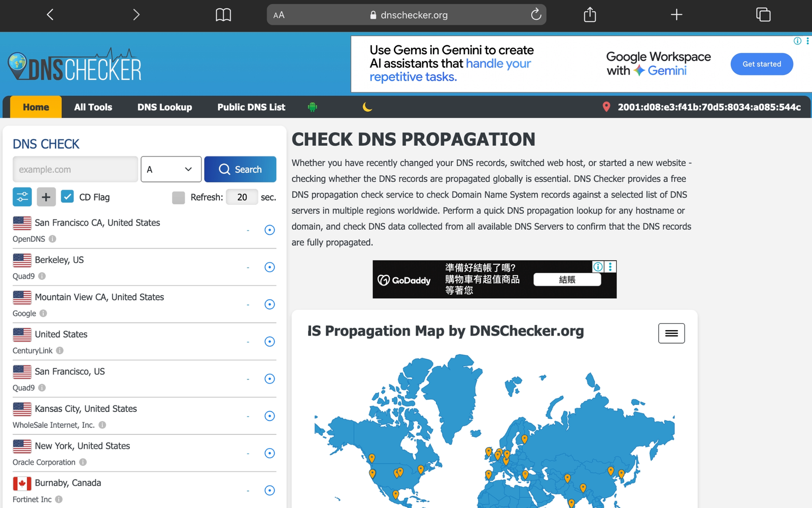Go to the All Tools menu
Screen dimensions: 812x508
pyautogui.click(x=93, y=107)
